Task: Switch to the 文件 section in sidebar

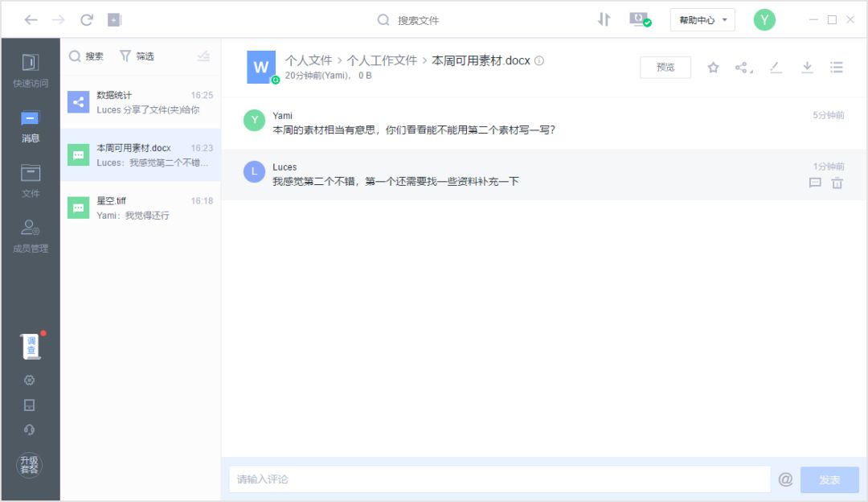Action: [x=31, y=180]
